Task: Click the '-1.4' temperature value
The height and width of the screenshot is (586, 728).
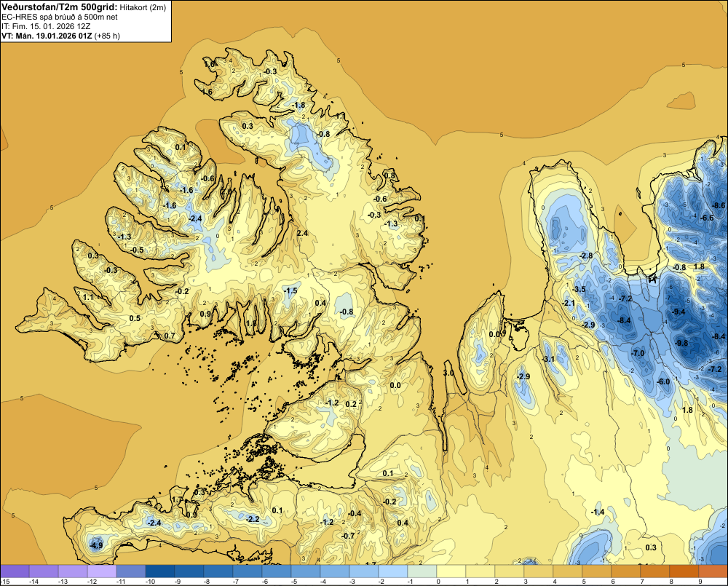Action: pyautogui.click(x=598, y=512)
